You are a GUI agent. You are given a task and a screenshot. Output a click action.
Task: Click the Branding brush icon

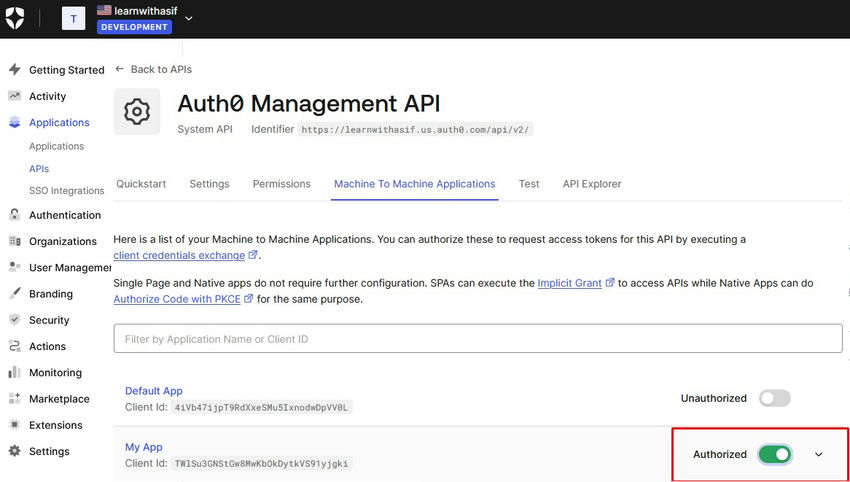(x=15, y=293)
